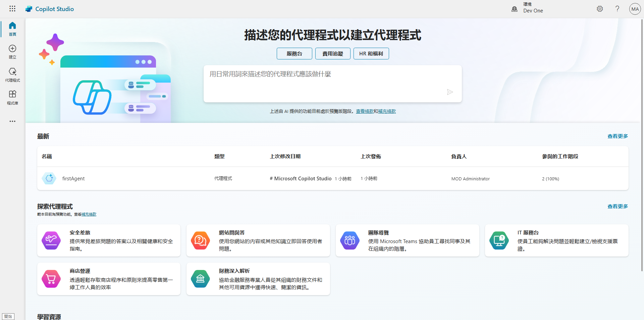Click the 上次修改日期 column header
This screenshot has width=644, height=320.
coord(285,156)
